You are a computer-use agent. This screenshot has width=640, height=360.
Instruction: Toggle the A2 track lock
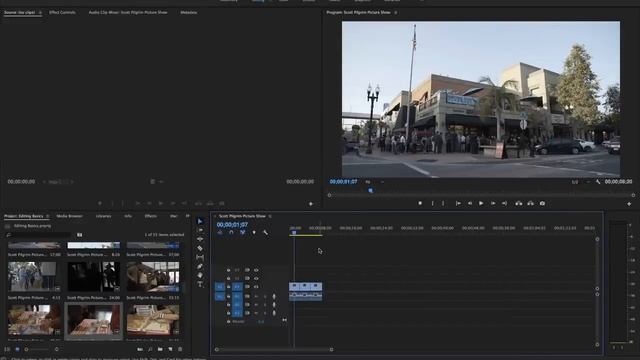229,304
